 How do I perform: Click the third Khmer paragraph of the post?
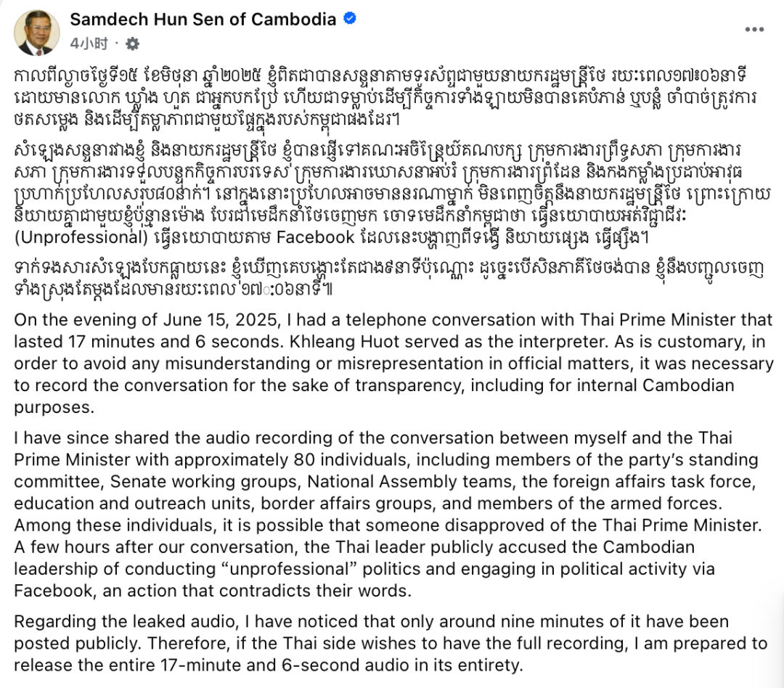388,279
